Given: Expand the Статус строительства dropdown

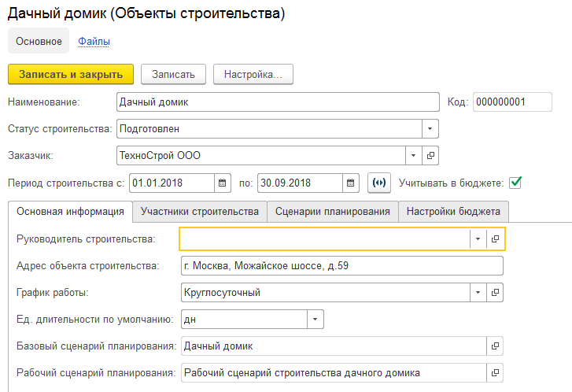Looking at the screenshot, I should 430,128.
